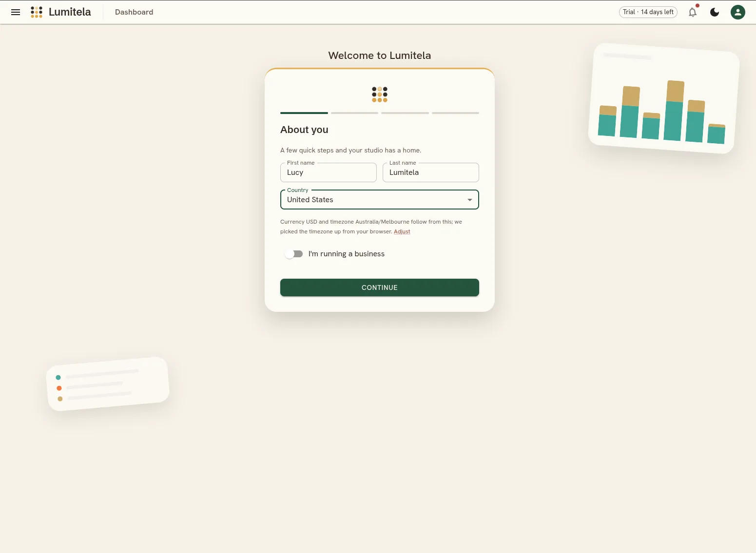
Task: Follow the Adjust timezone link
Action: tap(402, 232)
